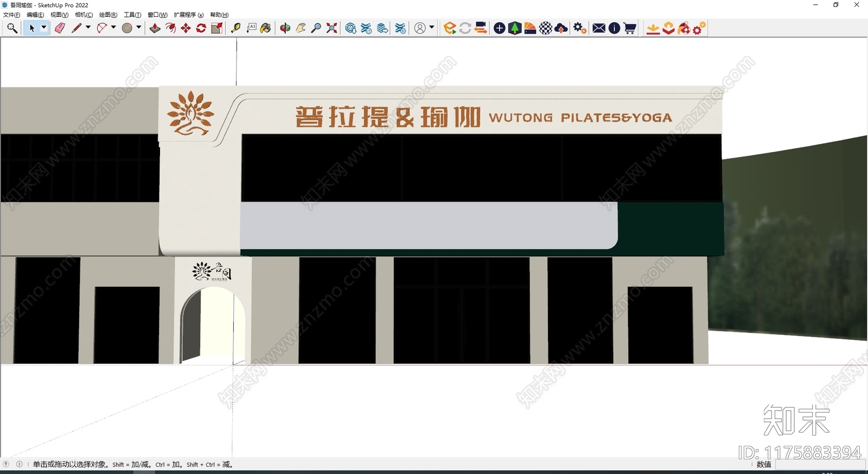
Task: Select the Scale tool
Action: (216, 28)
